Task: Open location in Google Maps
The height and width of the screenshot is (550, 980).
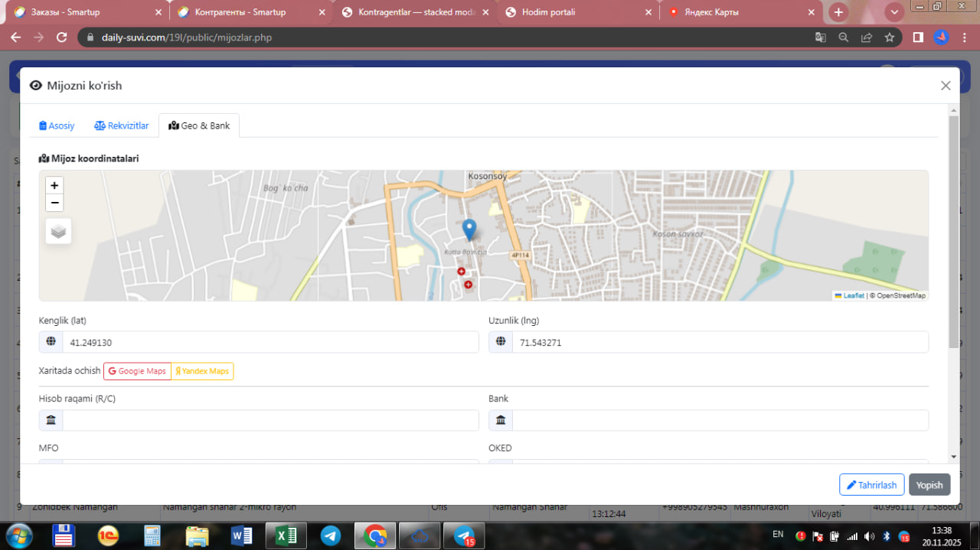Action: [137, 371]
